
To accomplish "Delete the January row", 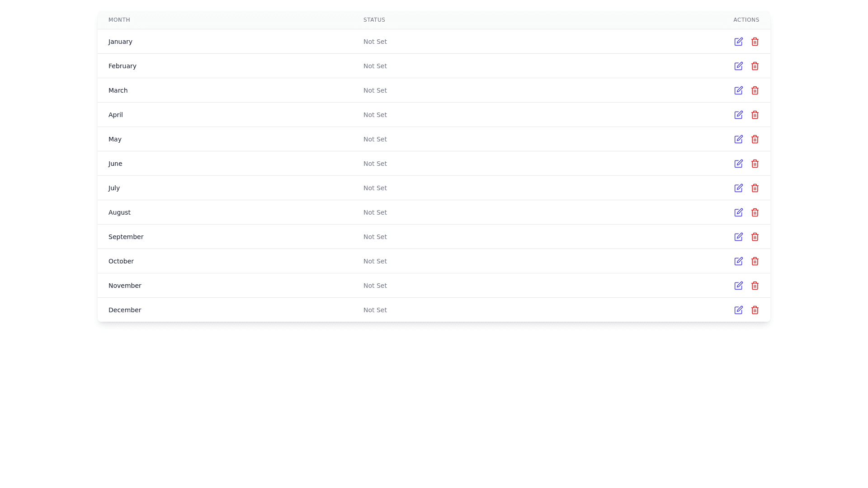I will [x=755, y=42].
